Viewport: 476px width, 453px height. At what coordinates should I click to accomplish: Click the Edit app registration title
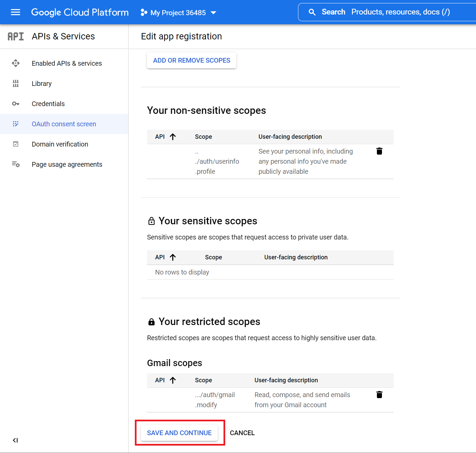[181, 36]
